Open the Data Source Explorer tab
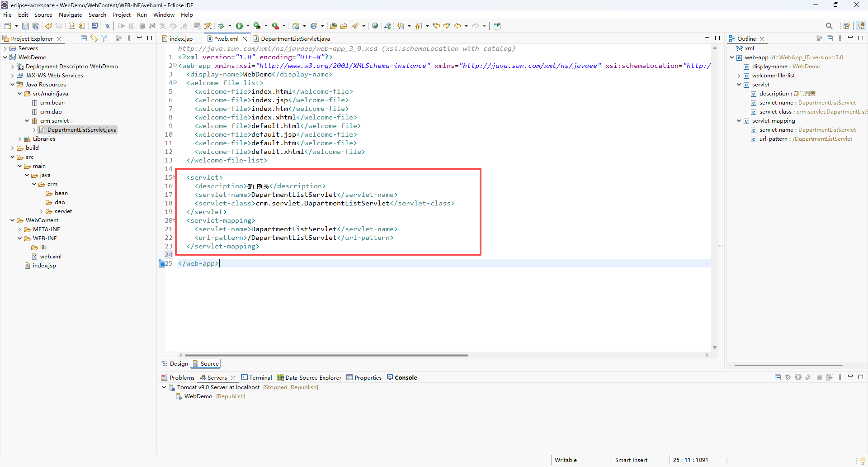The image size is (868, 467). 309,377
